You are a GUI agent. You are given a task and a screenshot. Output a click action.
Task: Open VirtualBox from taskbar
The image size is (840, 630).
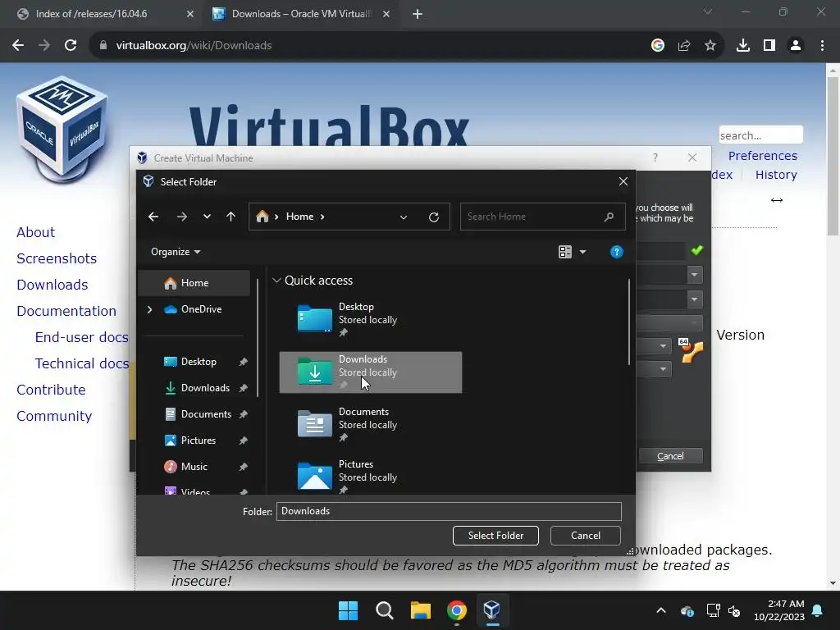(x=492, y=610)
